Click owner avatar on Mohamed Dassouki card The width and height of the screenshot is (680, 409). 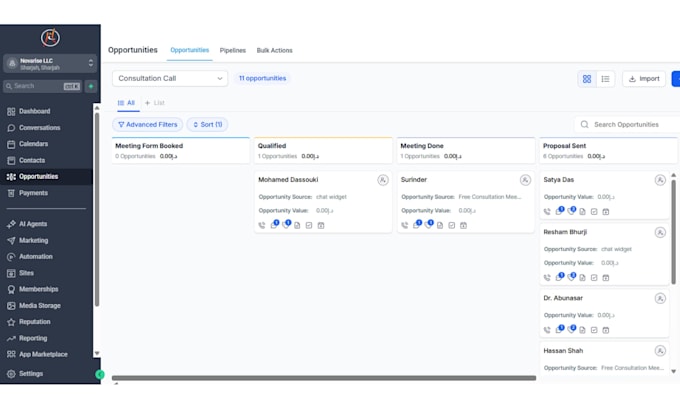click(383, 180)
